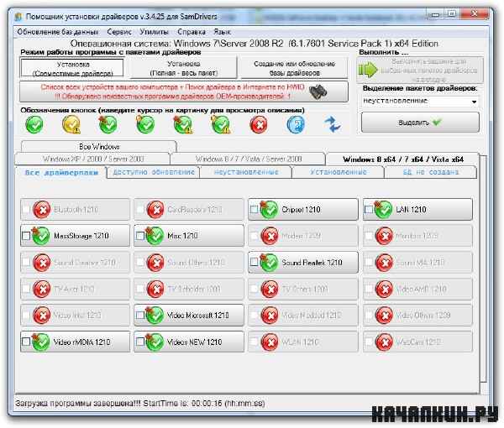Click the red X icon beside Sound Others 1210
Image resolution: width=504 pixels, height=428 pixels.
155,263
